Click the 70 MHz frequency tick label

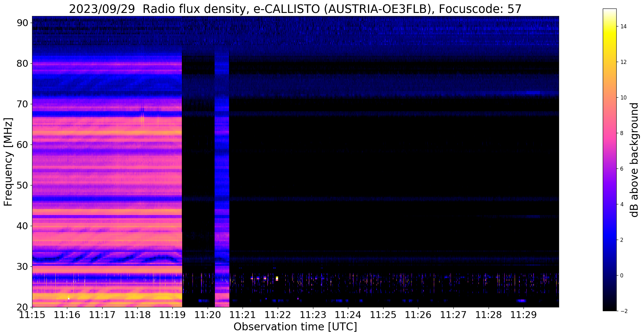coord(23,104)
